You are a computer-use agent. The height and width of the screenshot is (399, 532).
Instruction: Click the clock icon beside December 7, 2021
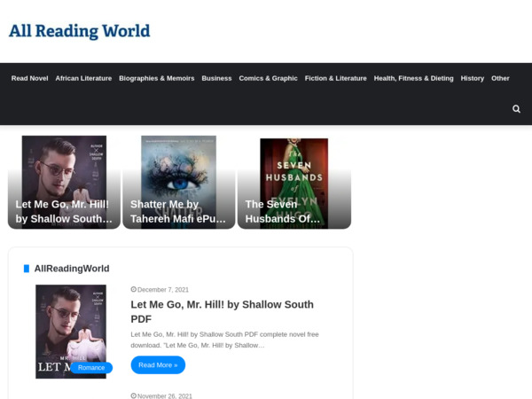(134, 289)
